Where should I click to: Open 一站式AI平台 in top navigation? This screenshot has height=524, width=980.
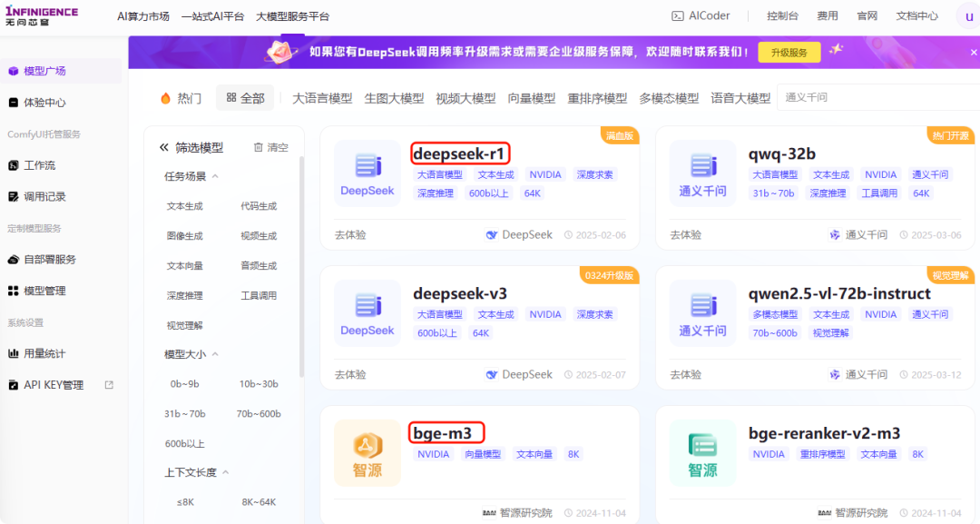click(x=212, y=16)
